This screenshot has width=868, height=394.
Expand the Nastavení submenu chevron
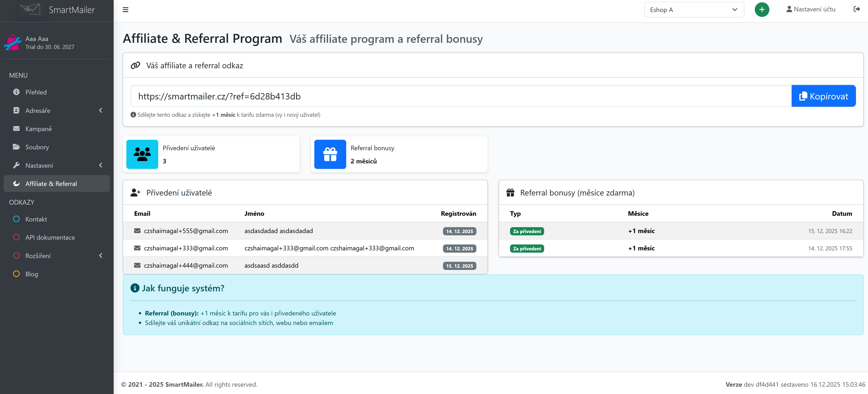click(x=100, y=165)
